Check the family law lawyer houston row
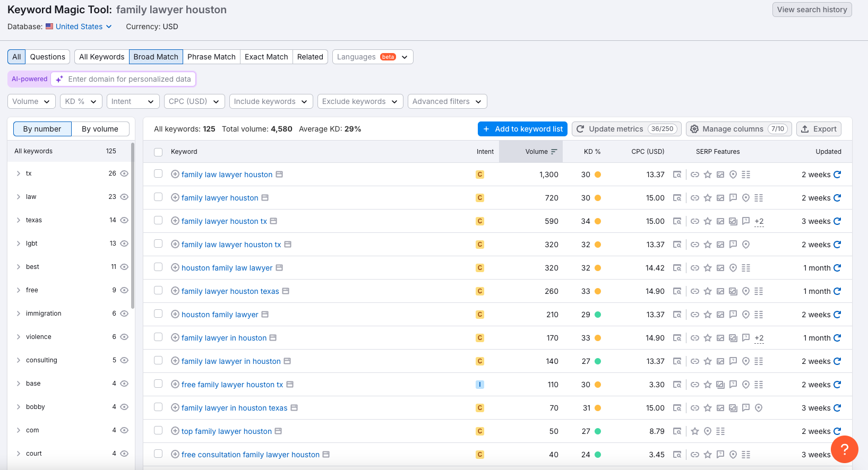Image resolution: width=868 pixels, height=470 pixels. click(x=158, y=173)
